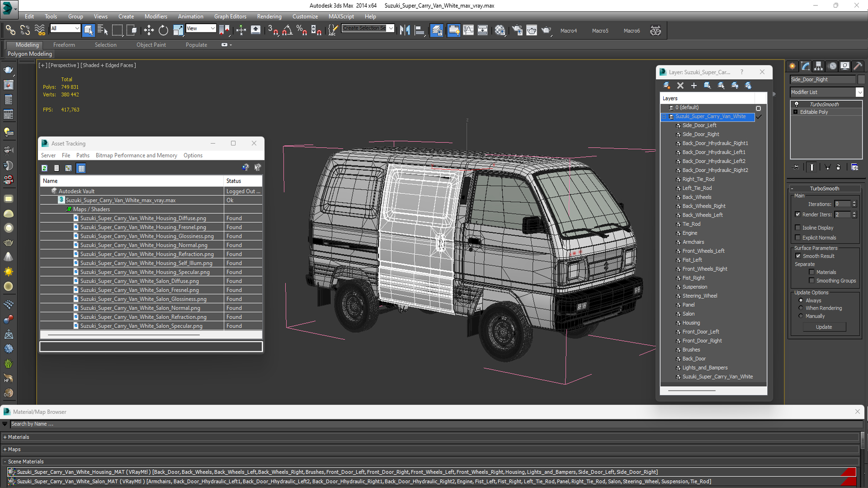Open the Hierarchy command panel tab
This screenshot has width=868, height=488.
click(819, 66)
